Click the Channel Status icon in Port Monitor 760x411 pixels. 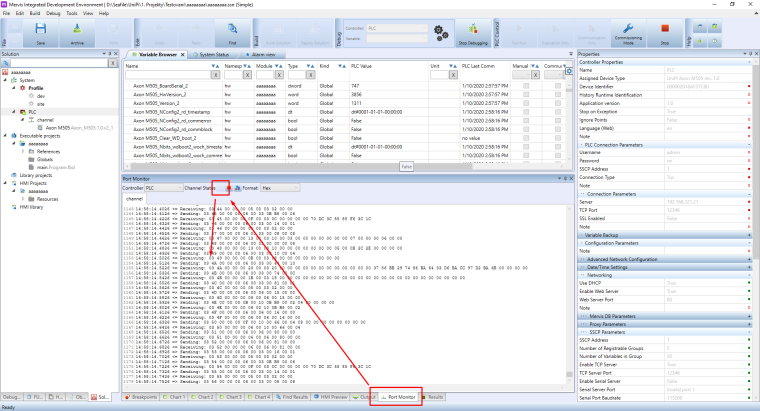pos(228,187)
